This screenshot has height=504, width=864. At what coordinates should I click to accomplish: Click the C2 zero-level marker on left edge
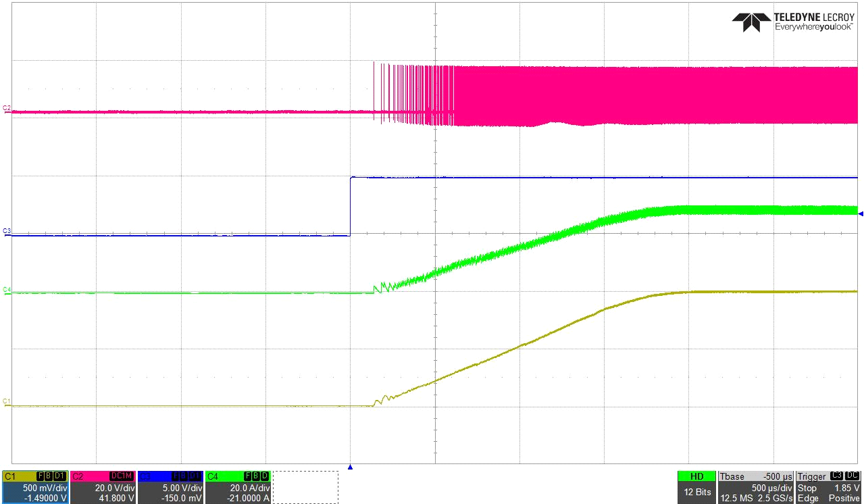[x=7, y=109]
